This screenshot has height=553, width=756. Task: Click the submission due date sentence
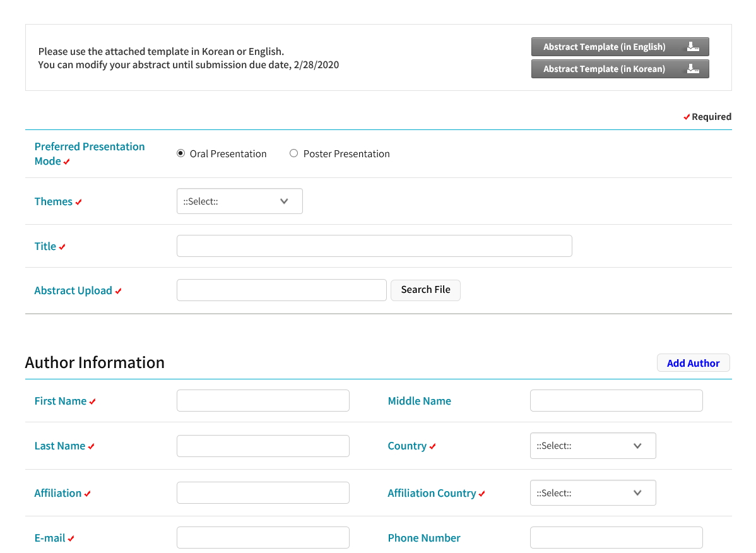click(189, 64)
